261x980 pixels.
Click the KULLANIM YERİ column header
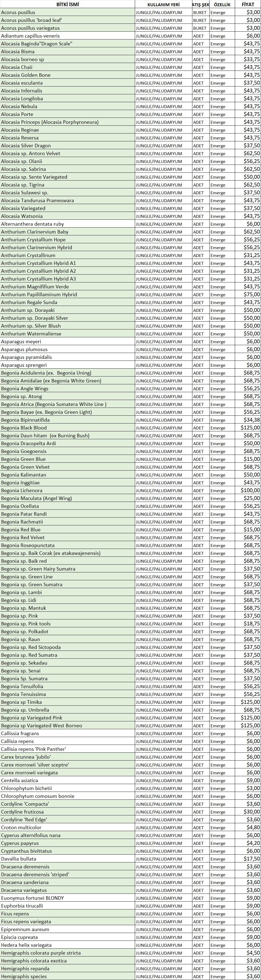pos(163,5)
